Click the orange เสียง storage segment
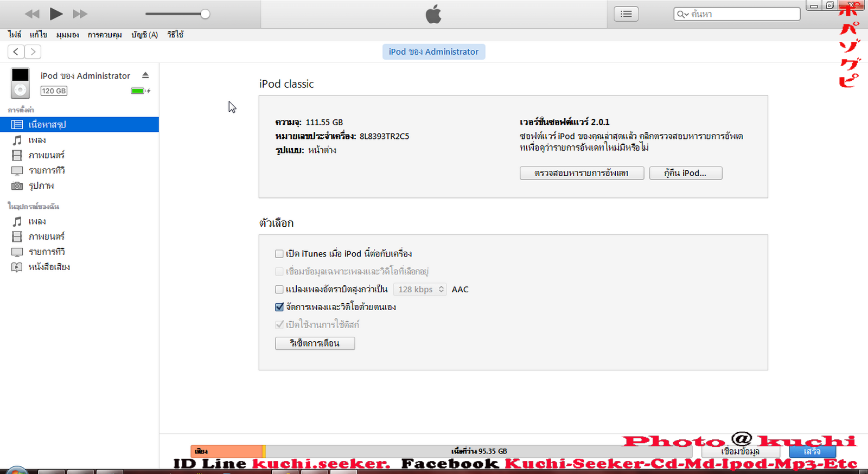Screen dimensions: 868x474 (x=227, y=451)
